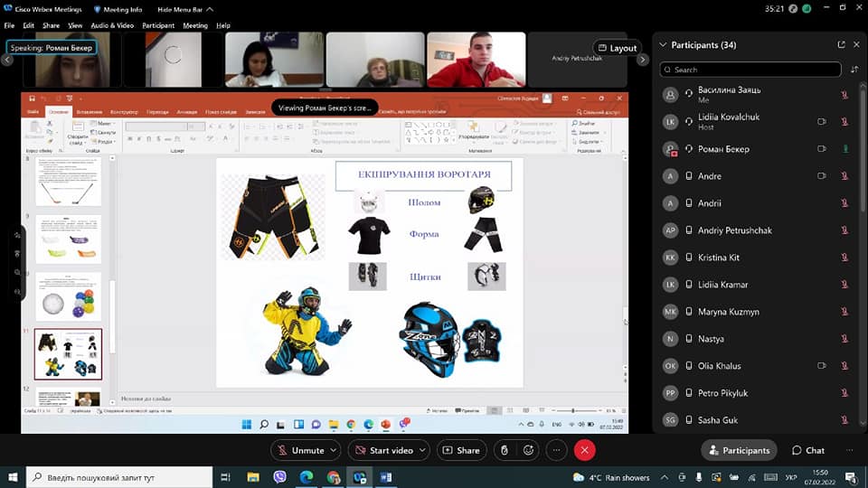Toggle the Participants panel button
868x488 pixels.
[739, 450]
